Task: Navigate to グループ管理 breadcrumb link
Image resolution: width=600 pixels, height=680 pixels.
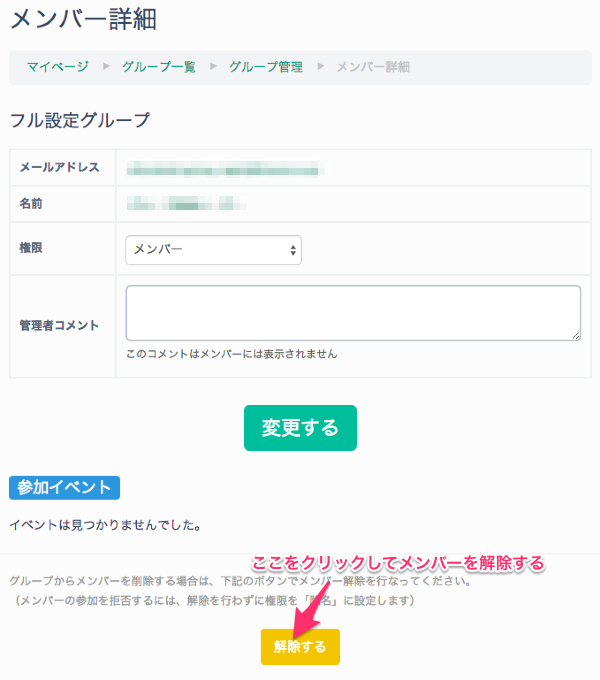Action: 265,67
